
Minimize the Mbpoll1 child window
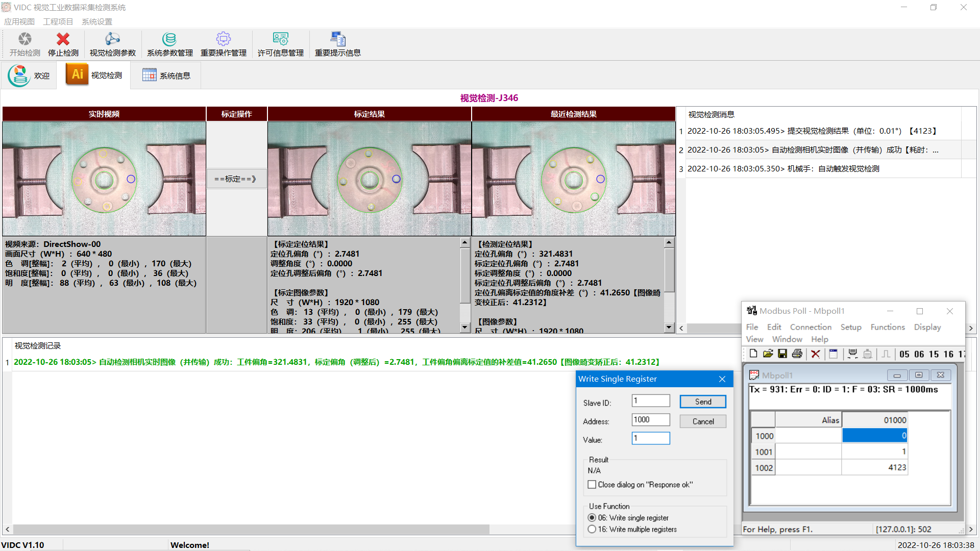coord(897,375)
